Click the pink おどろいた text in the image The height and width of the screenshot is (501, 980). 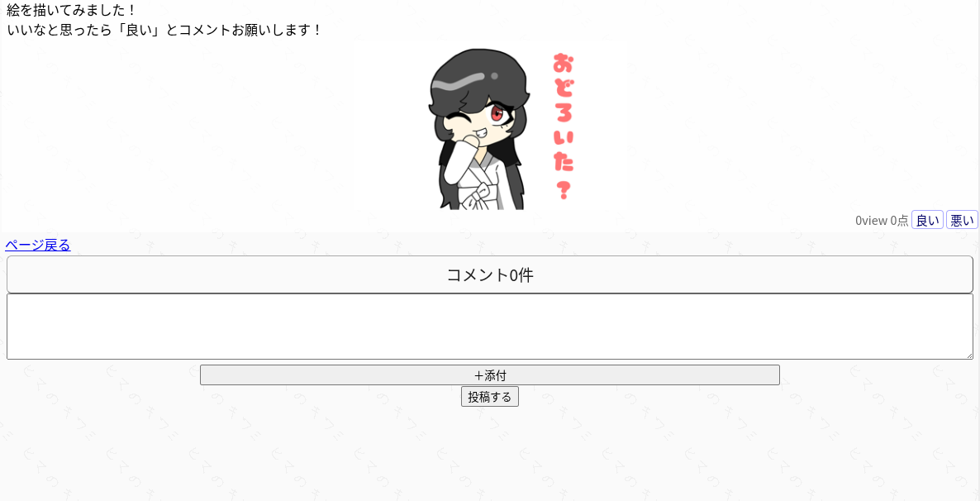click(x=563, y=112)
